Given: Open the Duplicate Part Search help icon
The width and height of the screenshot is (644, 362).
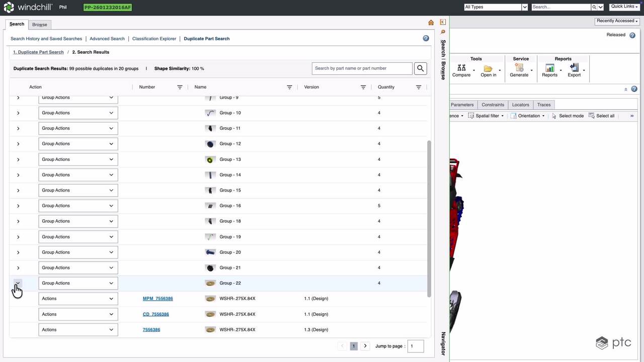Looking at the screenshot, I should [426, 39].
